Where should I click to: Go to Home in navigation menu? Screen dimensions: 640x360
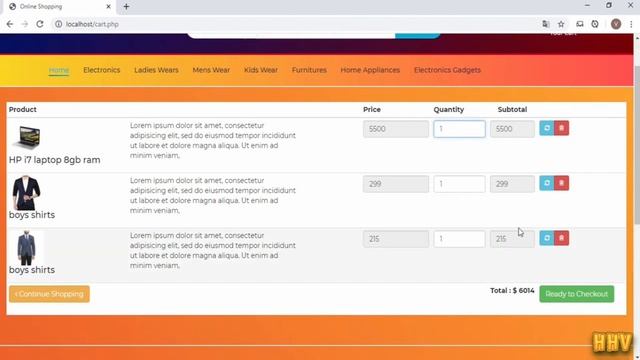tap(59, 70)
